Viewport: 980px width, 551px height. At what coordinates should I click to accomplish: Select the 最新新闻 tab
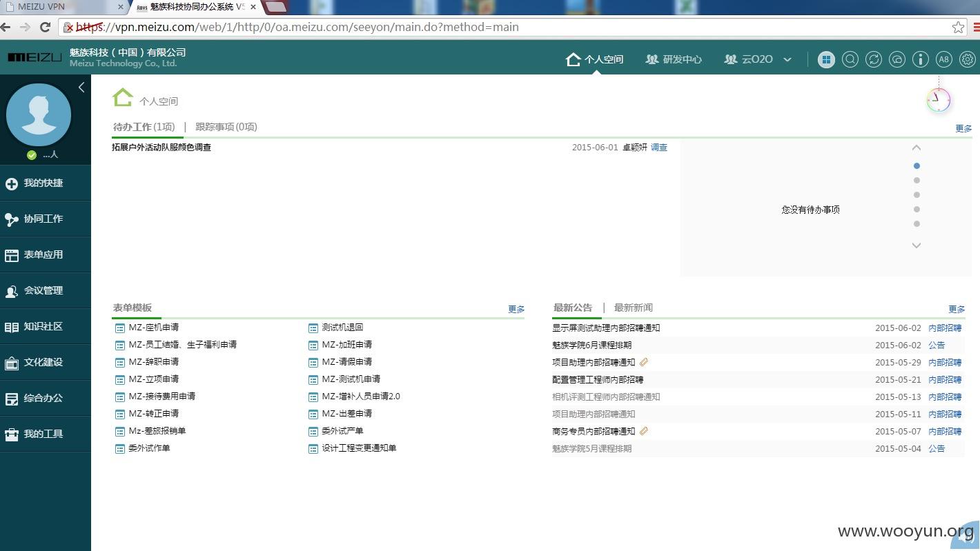point(633,308)
